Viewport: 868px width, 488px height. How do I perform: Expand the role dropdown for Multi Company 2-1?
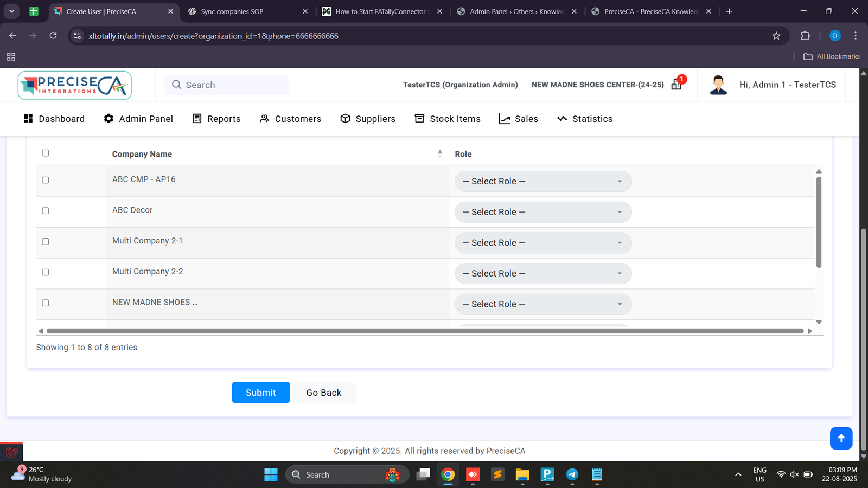tap(542, 243)
